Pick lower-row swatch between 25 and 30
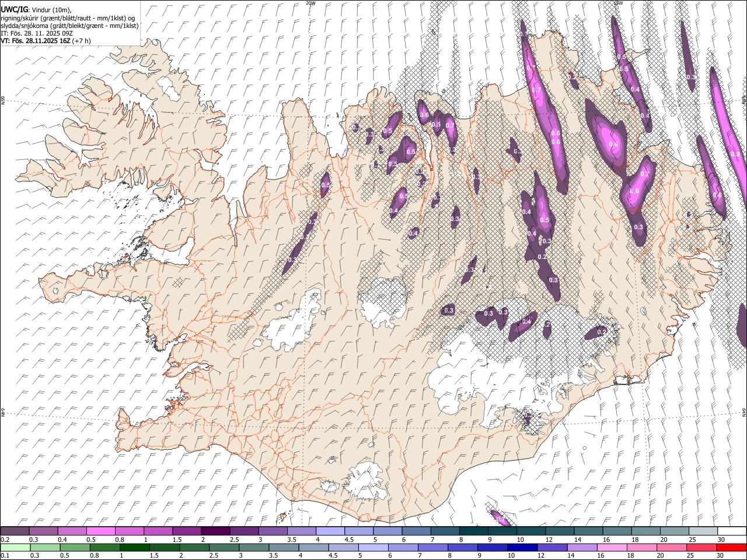 coord(701,548)
